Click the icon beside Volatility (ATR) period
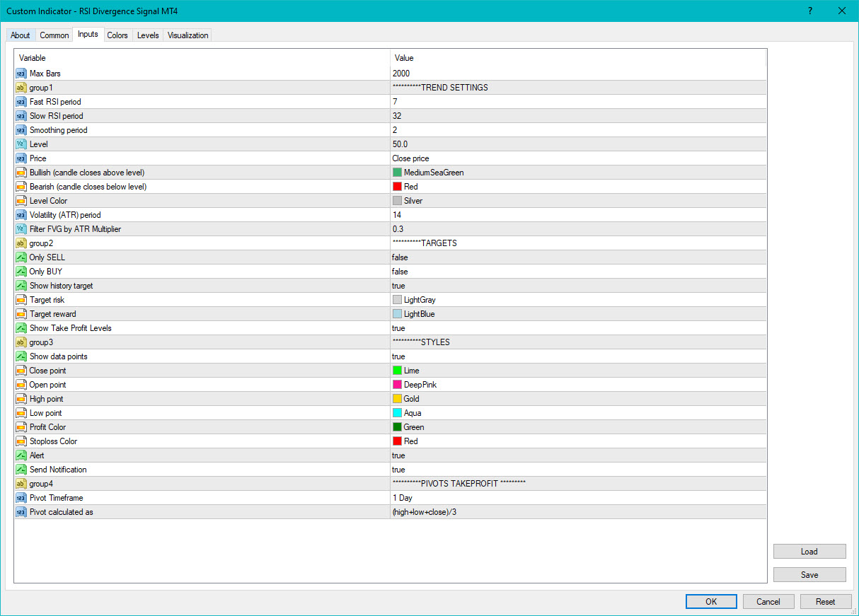859x616 pixels. (x=21, y=215)
